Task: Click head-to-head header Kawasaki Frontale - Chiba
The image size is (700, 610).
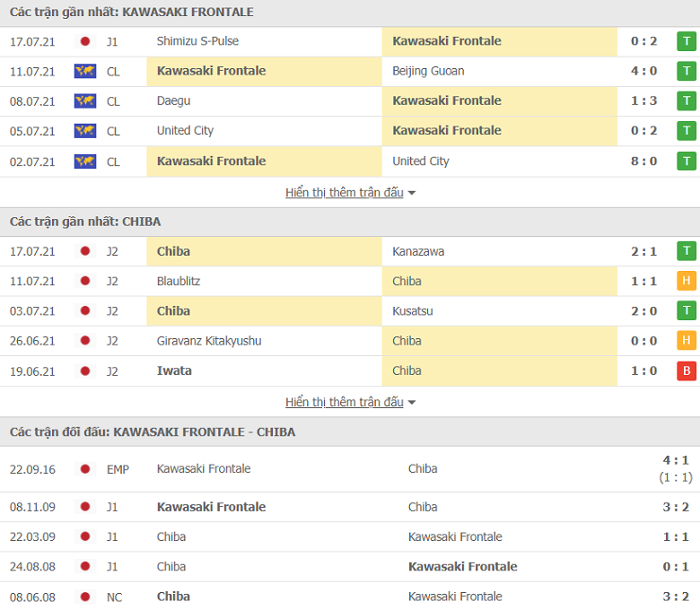Action: point(153,432)
